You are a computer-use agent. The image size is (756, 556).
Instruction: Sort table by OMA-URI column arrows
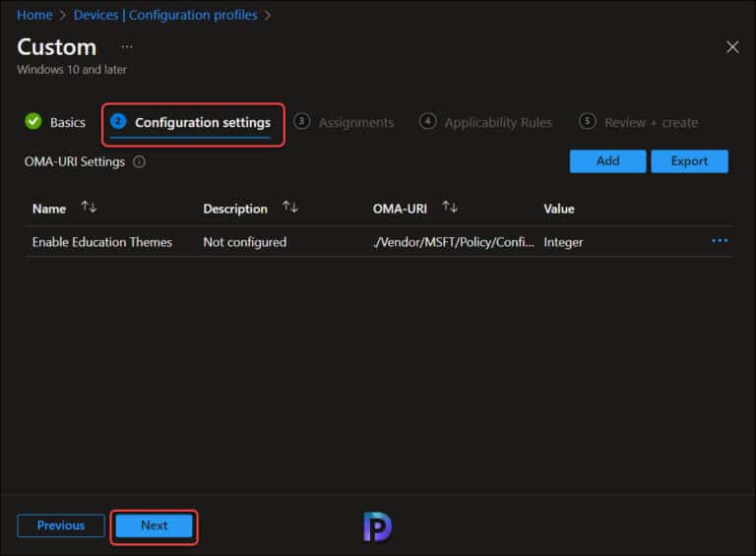449,208
